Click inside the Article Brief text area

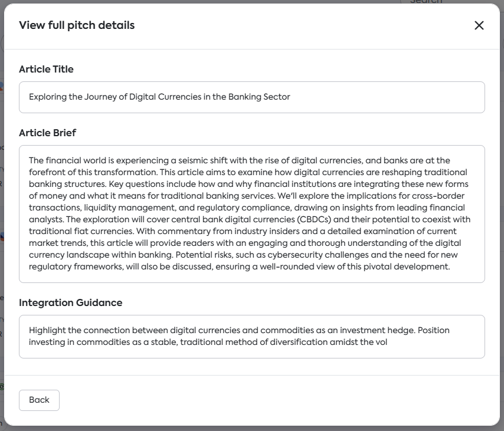(251, 213)
